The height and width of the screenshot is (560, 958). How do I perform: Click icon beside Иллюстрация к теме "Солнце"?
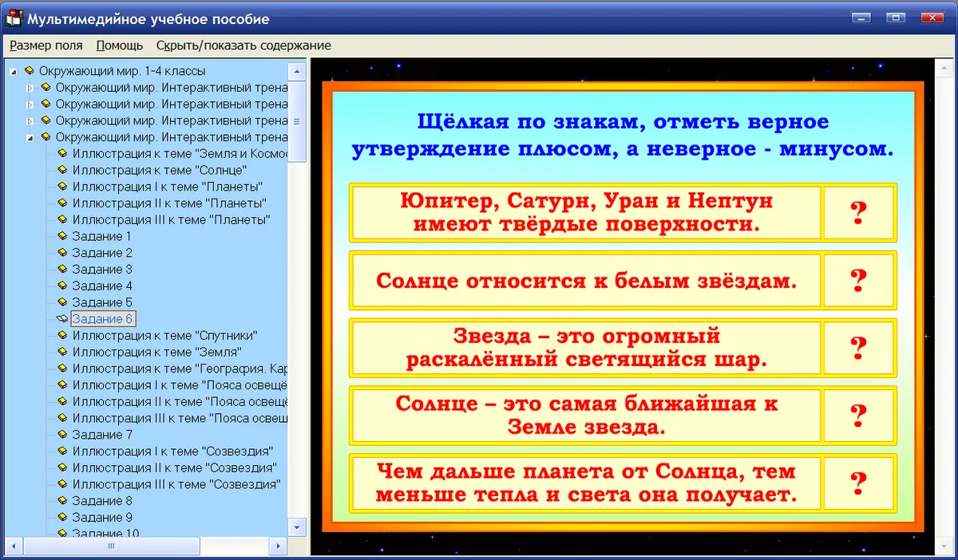coord(62,171)
